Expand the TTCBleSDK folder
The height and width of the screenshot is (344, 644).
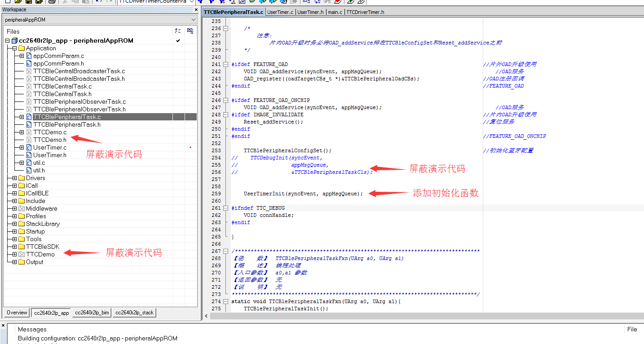(14, 247)
